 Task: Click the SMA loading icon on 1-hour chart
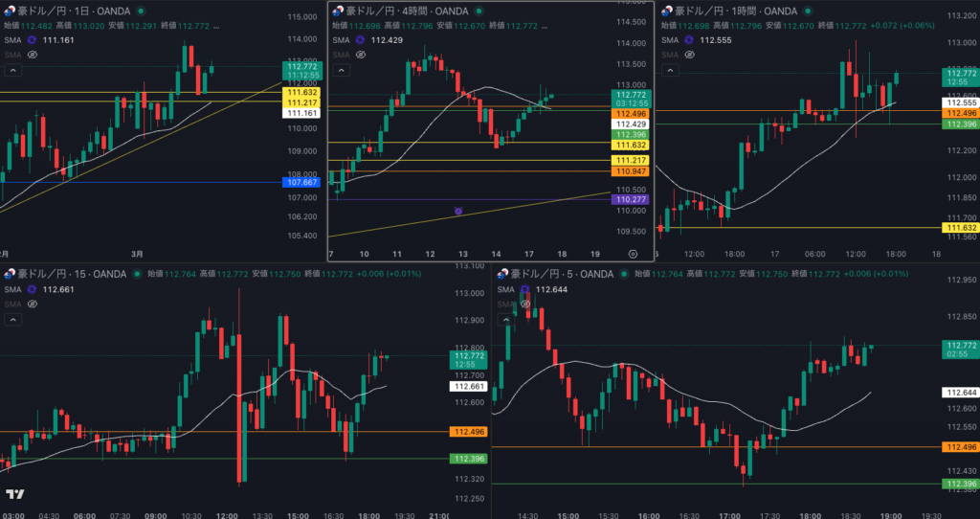686,40
